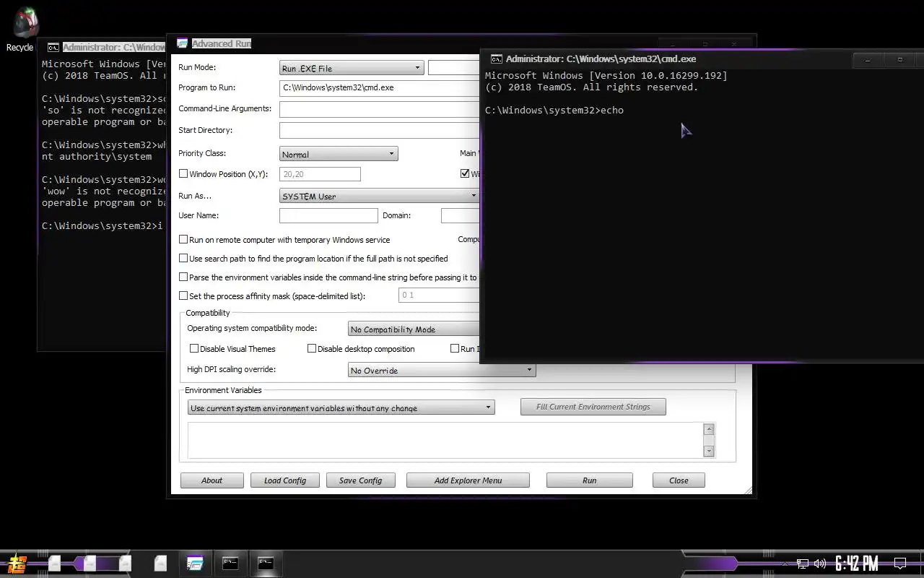924x578 pixels.
Task: Click the environment text area scroll-down arrow
Action: click(x=709, y=451)
